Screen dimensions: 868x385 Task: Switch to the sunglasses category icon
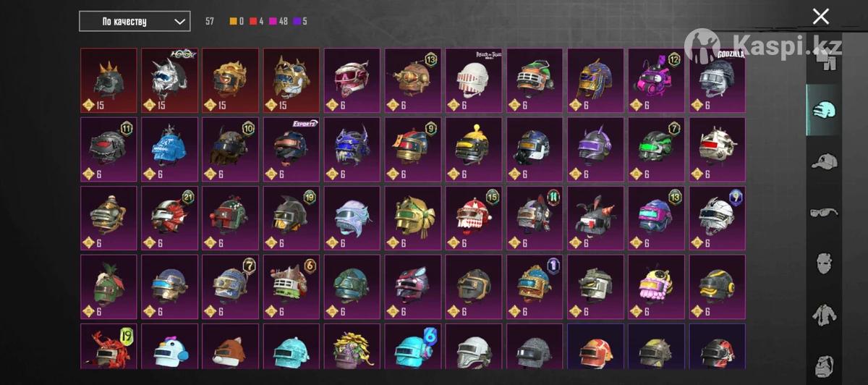823,212
